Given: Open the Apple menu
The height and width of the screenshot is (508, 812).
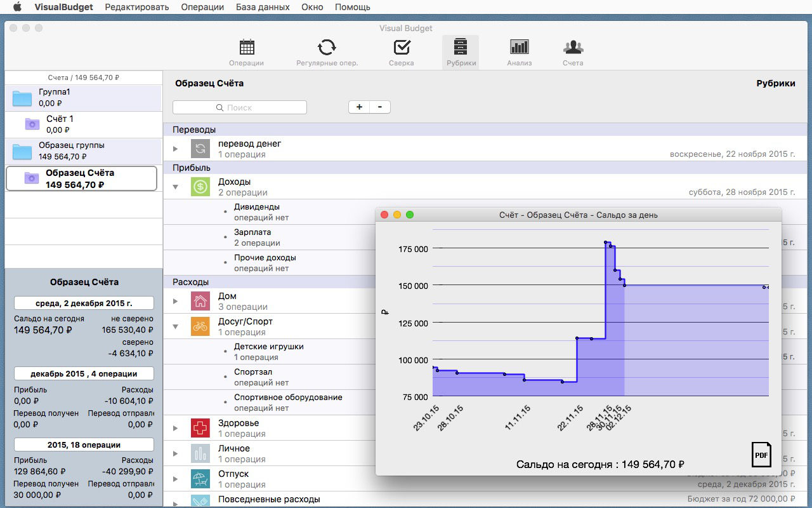Looking at the screenshot, I should pyautogui.click(x=17, y=7).
